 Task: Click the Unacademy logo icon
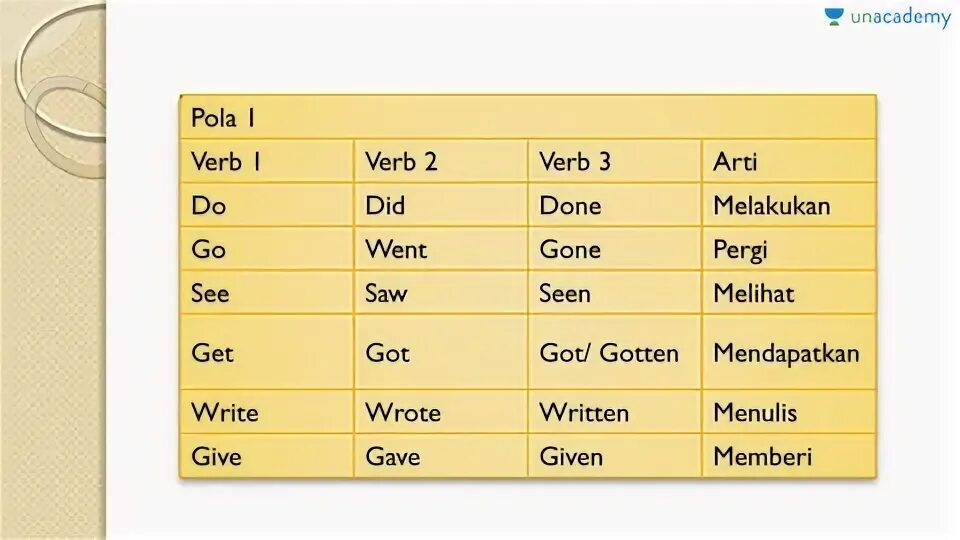click(x=834, y=17)
